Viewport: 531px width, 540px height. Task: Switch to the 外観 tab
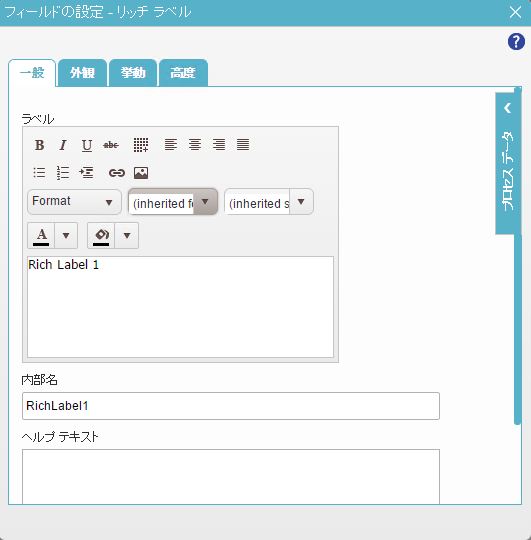pyautogui.click(x=82, y=73)
